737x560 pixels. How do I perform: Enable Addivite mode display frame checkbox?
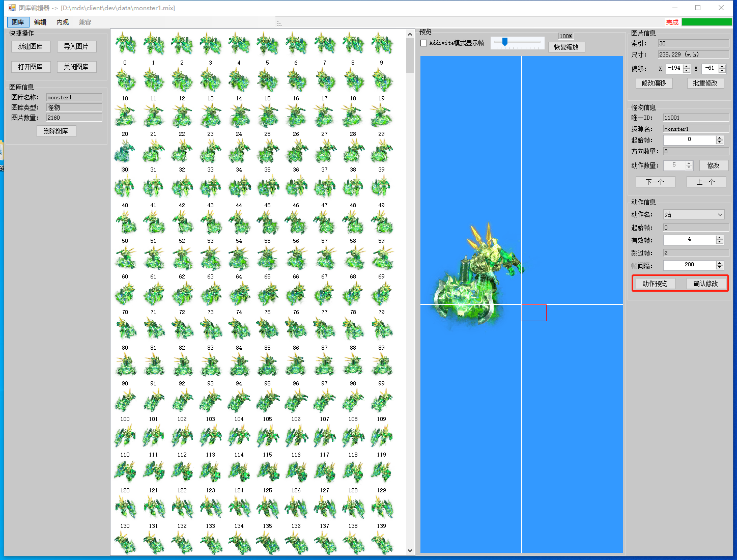tap(424, 43)
